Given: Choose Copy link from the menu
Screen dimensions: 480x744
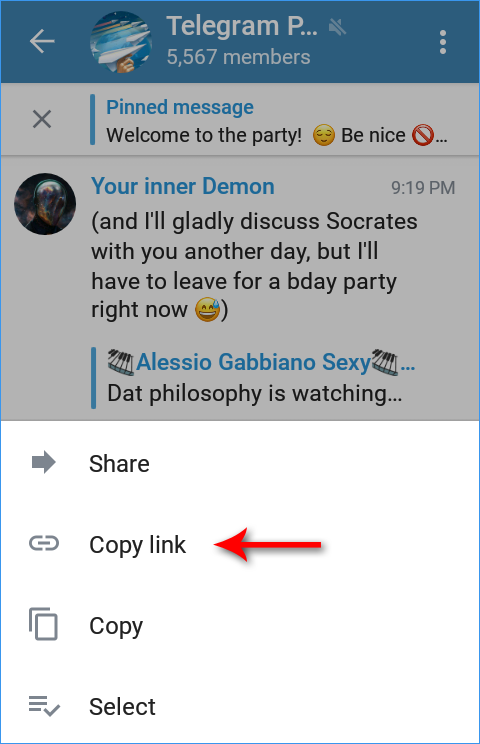Looking at the screenshot, I should point(240,544).
